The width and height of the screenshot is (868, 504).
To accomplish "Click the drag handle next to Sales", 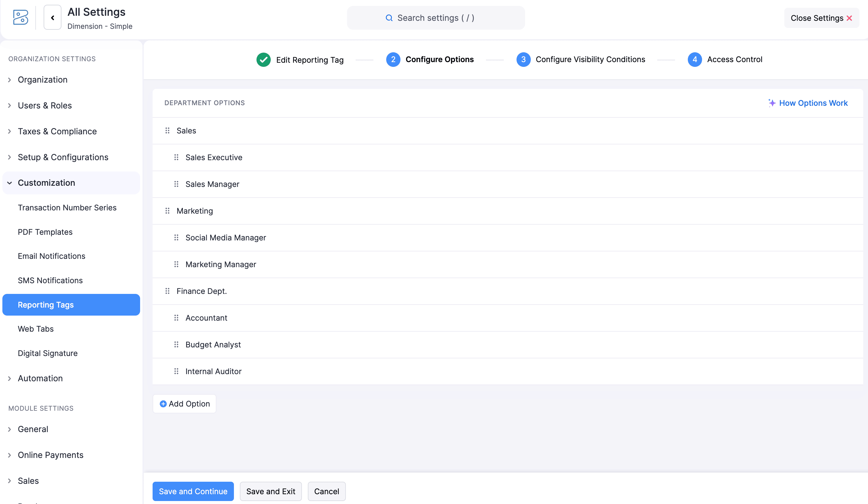I will pos(167,131).
